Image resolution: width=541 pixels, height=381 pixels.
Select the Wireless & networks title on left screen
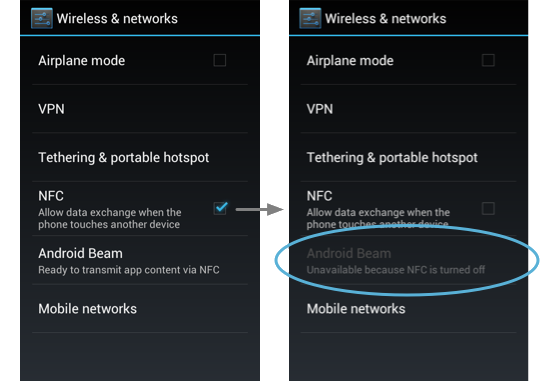pyautogui.click(x=117, y=19)
